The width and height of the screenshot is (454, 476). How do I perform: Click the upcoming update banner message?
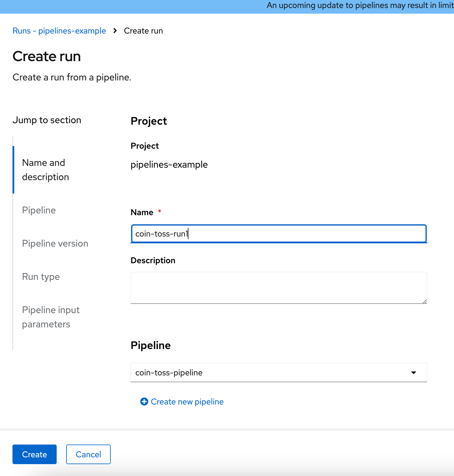pos(360,5)
